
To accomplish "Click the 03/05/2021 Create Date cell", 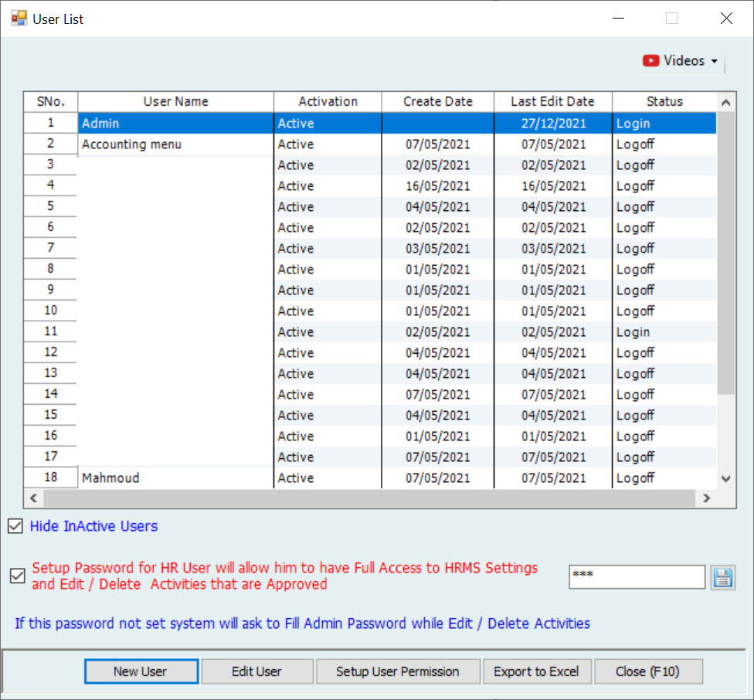I will [437, 249].
